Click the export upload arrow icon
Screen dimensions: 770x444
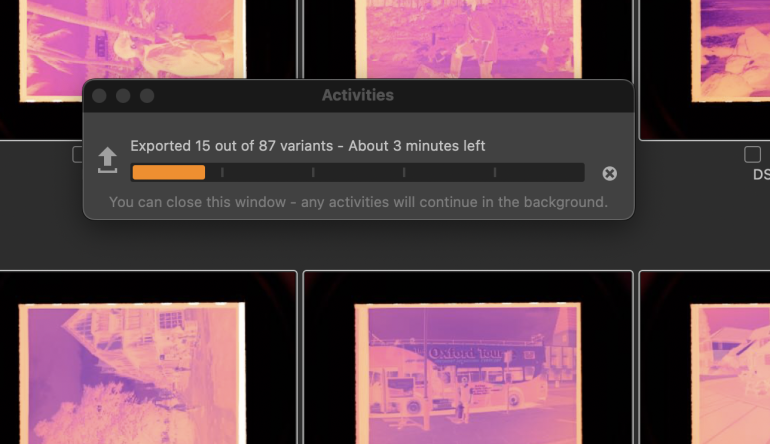108,160
